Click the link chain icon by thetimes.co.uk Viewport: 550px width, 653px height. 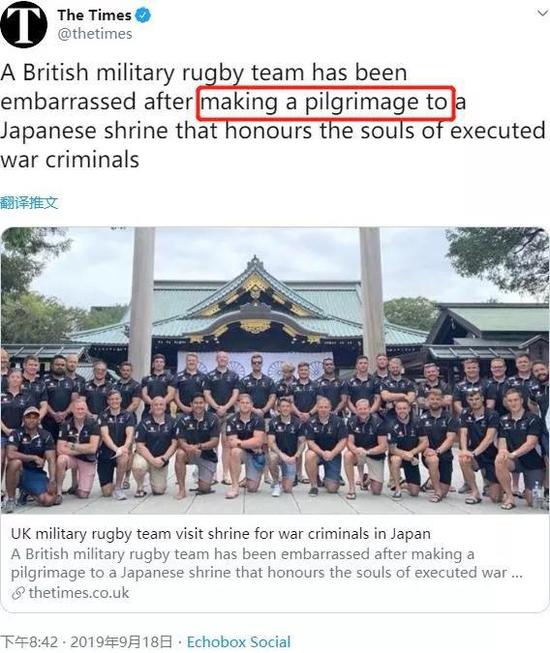coord(18,593)
